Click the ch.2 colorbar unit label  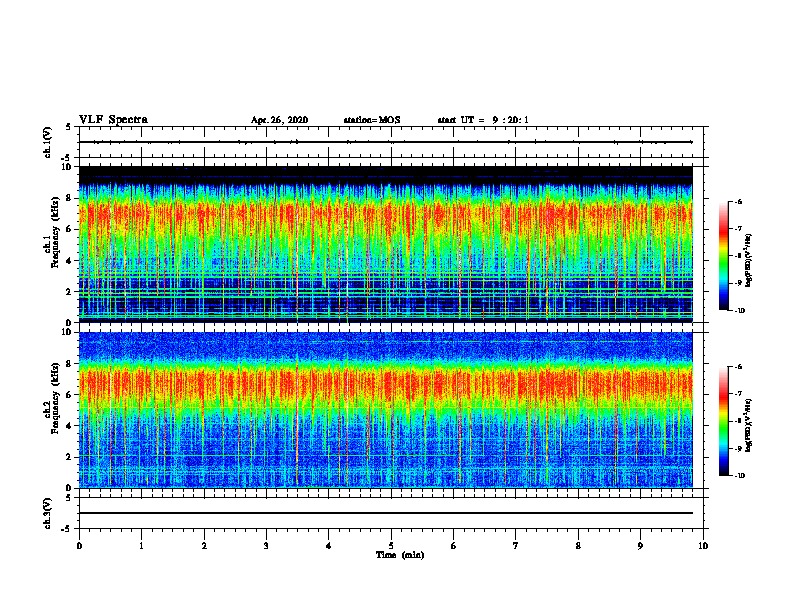(x=749, y=425)
